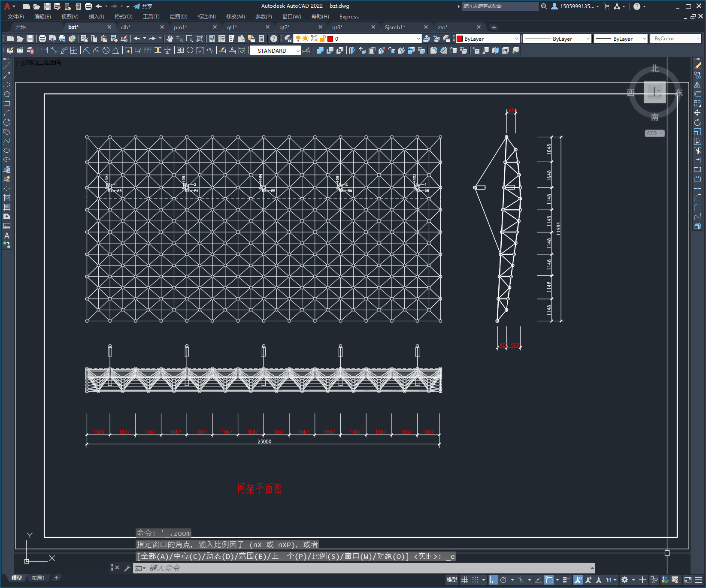
Task: Toggle snap mode in status bar
Action: tap(475, 580)
